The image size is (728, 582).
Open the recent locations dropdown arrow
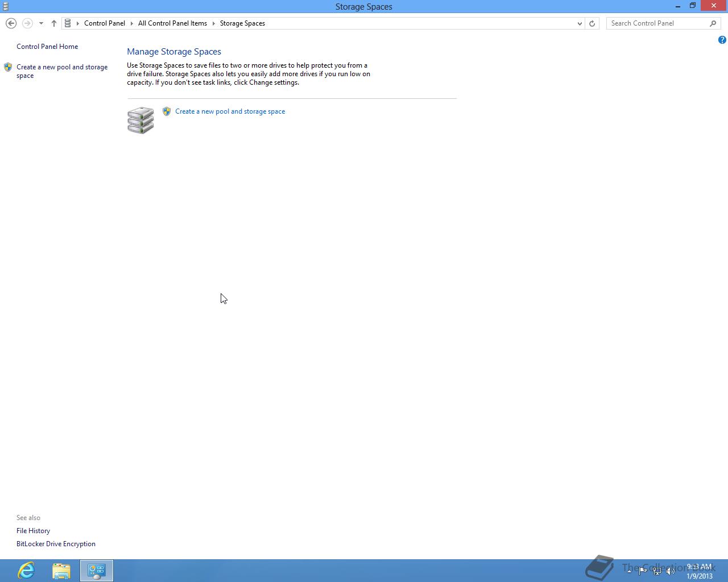41,23
